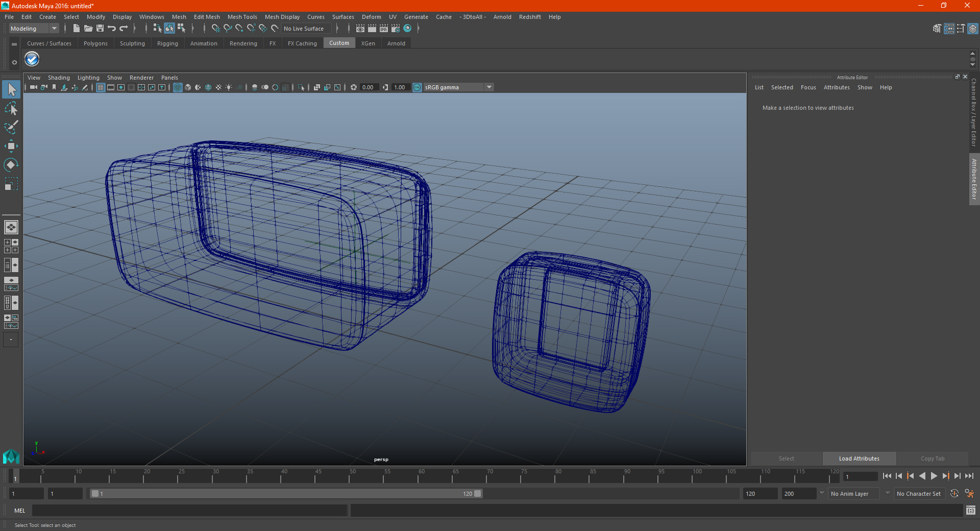The height and width of the screenshot is (531, 980).
Task: Go to start of playback range
Action: [x=887, y=476]
